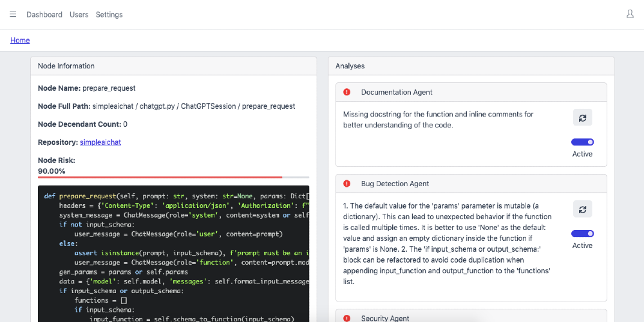Open the Users page
Image resolution: width=644 pixels, height=322 pixels.
tap(79, 14)
